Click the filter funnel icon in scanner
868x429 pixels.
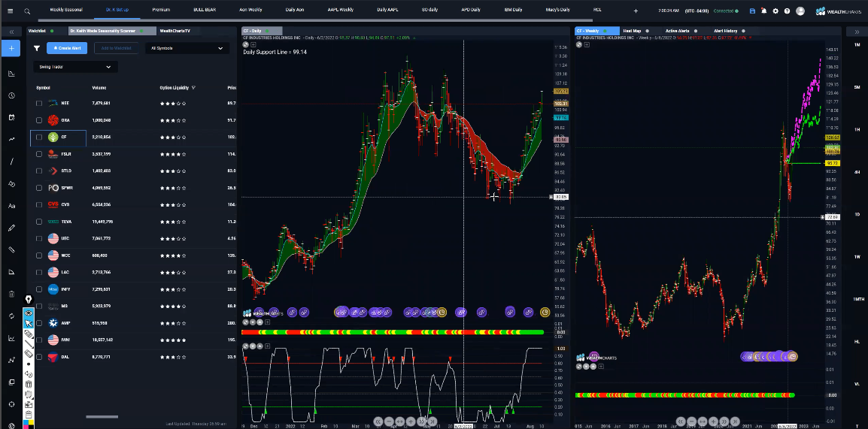[x=37, y=48]
